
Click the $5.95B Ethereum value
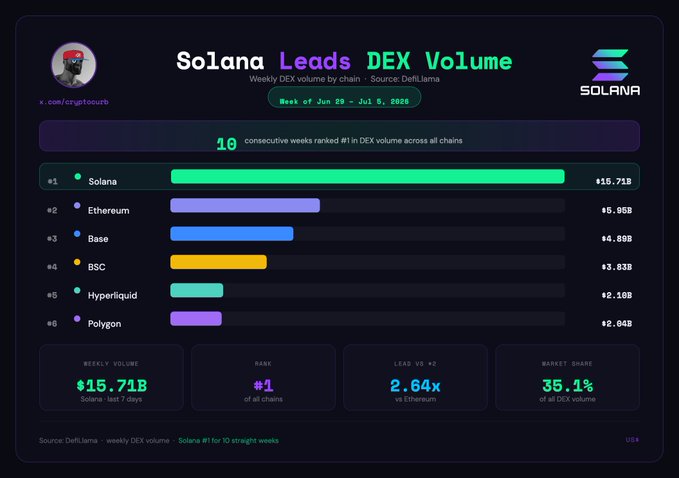tap(617, 210)
